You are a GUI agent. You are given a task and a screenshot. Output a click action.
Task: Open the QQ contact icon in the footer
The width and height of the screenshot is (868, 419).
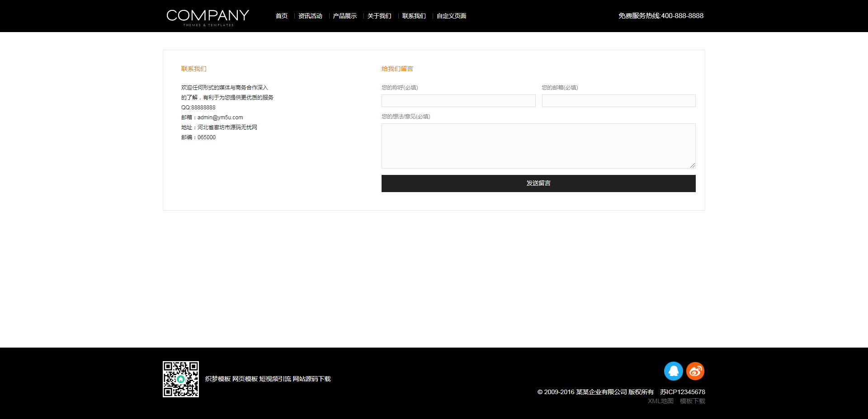tap(673, 371)
